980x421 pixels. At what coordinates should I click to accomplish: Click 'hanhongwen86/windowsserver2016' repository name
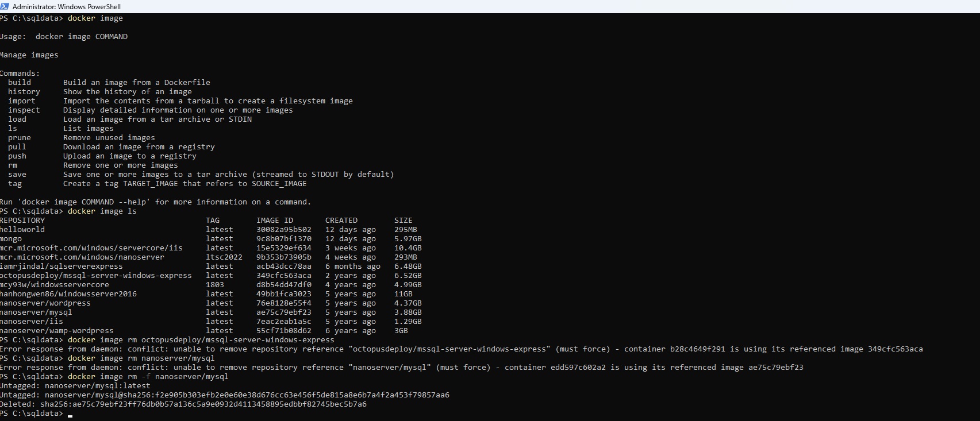pyautogui.click(x=68, y=294)
